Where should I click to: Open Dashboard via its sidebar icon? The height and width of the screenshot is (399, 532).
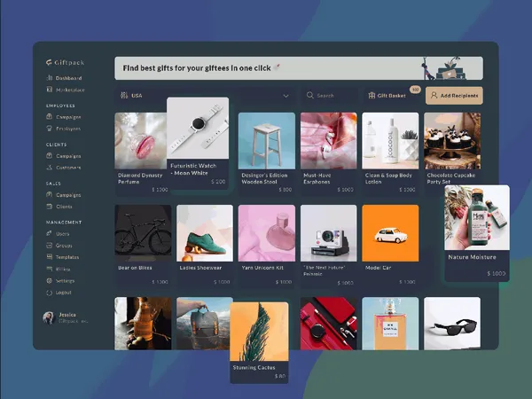[x=49, y=78]
